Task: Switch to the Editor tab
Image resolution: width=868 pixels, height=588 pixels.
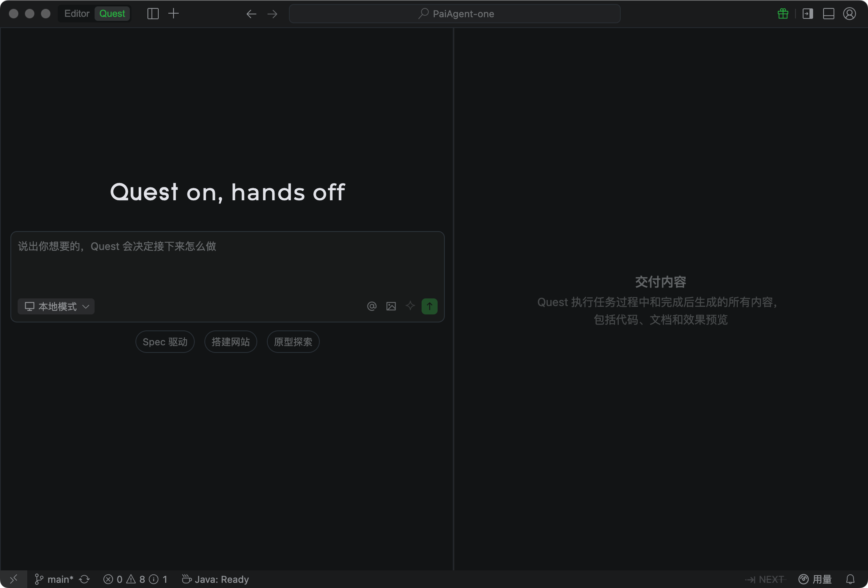Action: [77, 14]
